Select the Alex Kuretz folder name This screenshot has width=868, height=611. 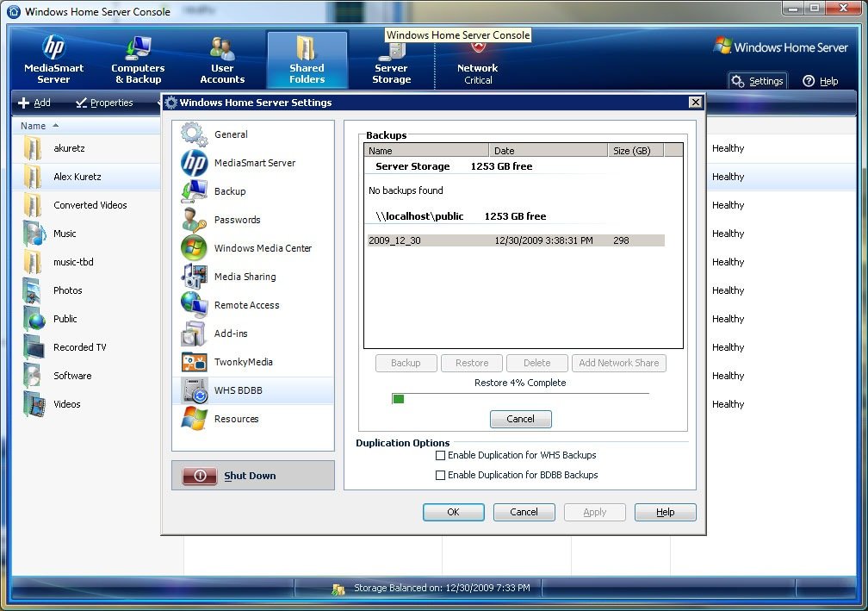tap(77, 177)
